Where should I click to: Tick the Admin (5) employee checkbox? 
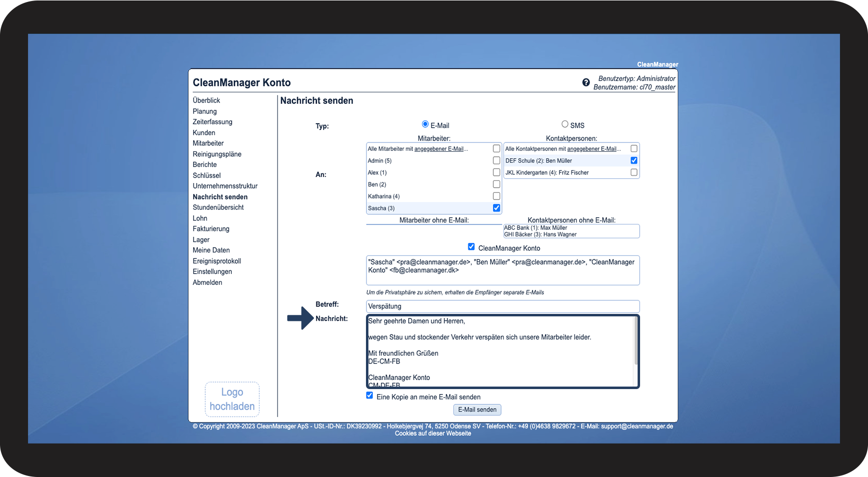tap(497, 160)
